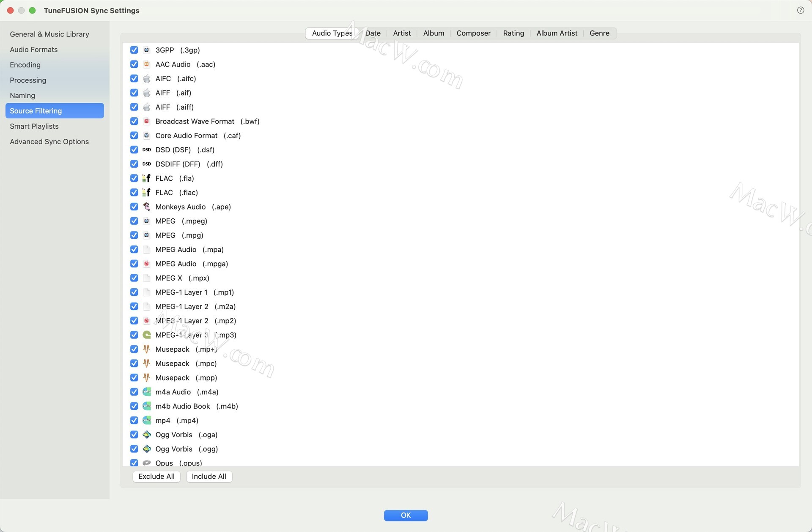Click the MPEG Audio (.mpa) row text
Image resolution: width=812 pixels, height=532 pixels.
point(189,250)
